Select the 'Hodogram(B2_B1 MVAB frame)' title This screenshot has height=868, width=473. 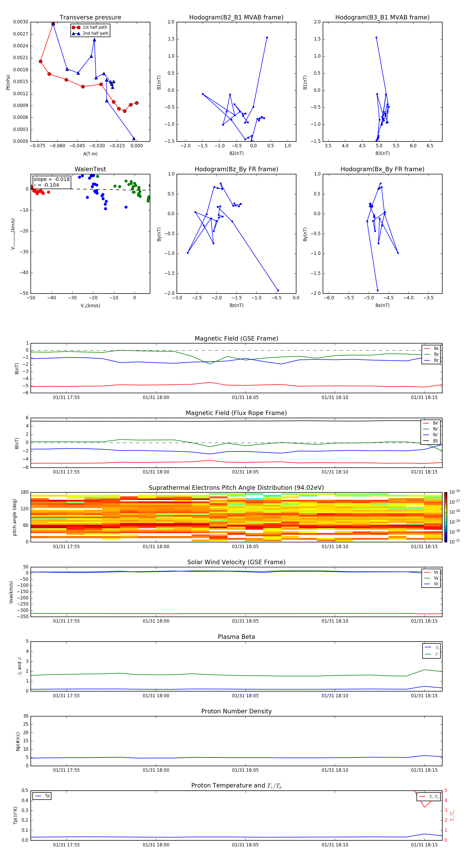(x=236, y=18)
